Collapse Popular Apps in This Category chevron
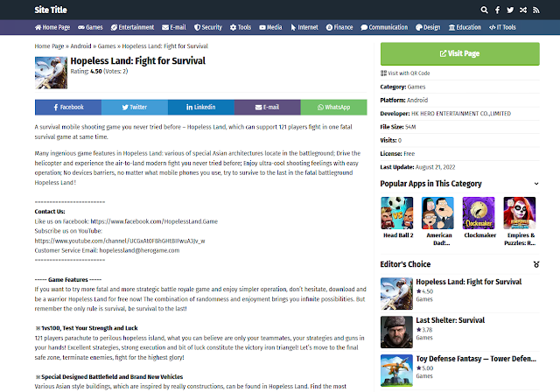 click(x=536, y=184)
